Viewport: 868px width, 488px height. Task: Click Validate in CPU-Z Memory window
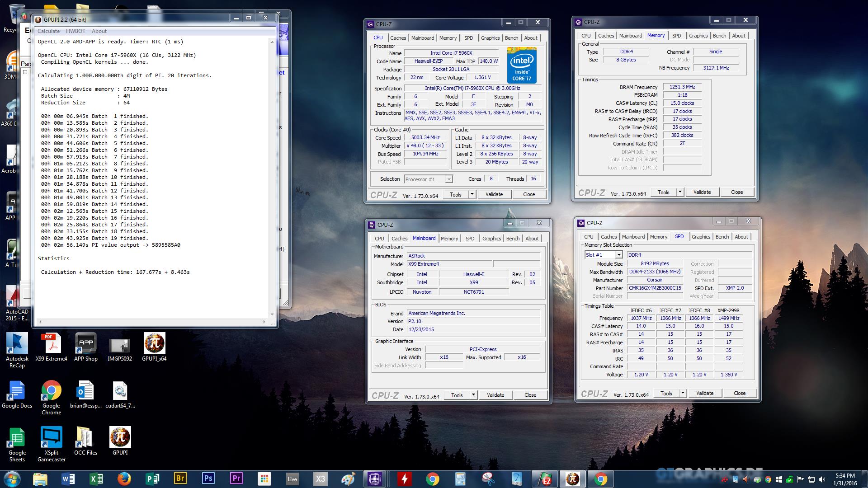pos(702,192)
